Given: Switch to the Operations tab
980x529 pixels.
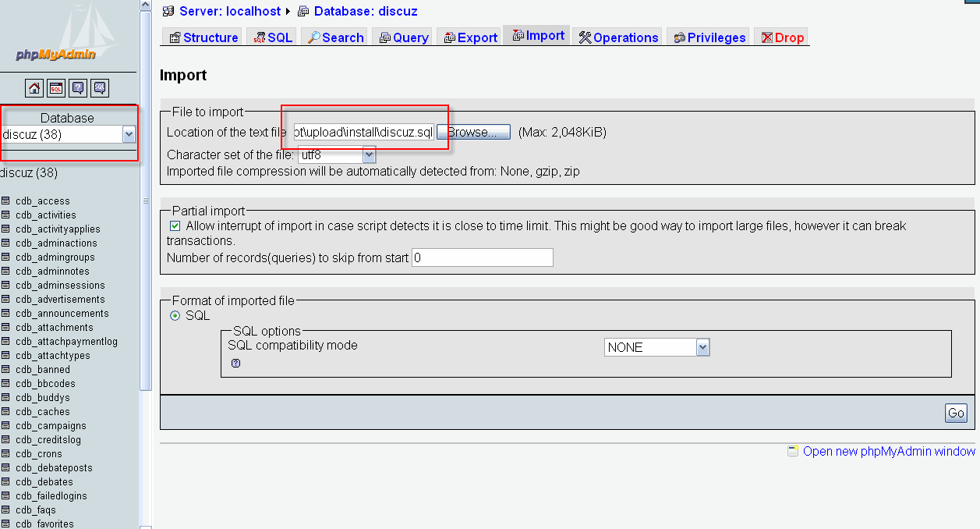Looking at the screenshot, I should (x=618, y=37).
